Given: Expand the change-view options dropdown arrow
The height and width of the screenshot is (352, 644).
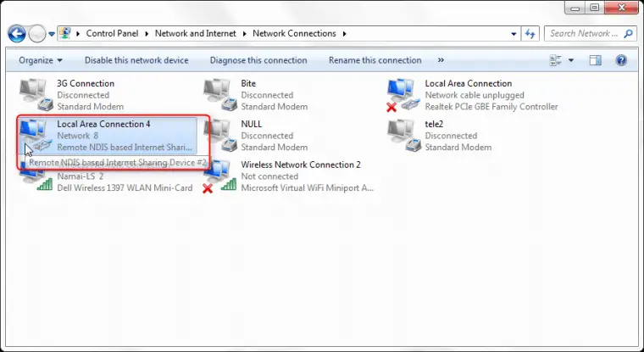Looking at the screenshot, I should coord(571,60).
